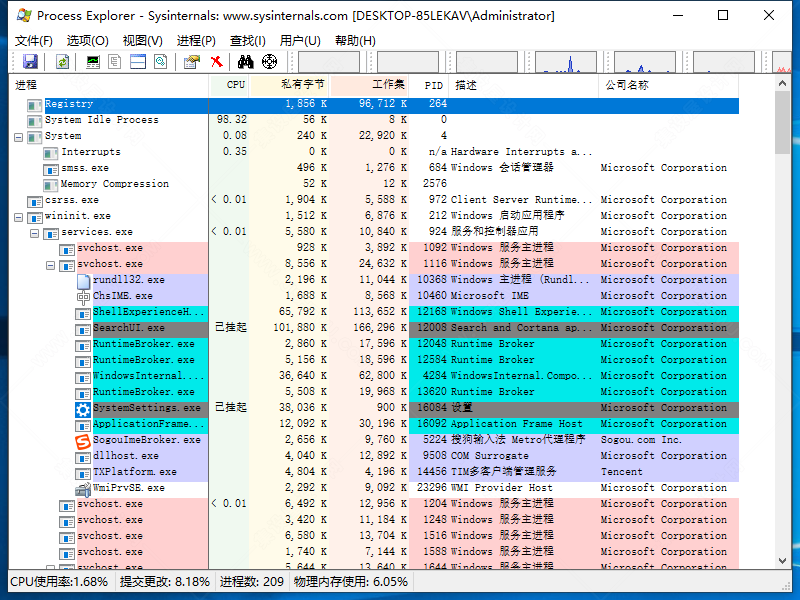Click the Tencent company name cell

click(621, 472)
